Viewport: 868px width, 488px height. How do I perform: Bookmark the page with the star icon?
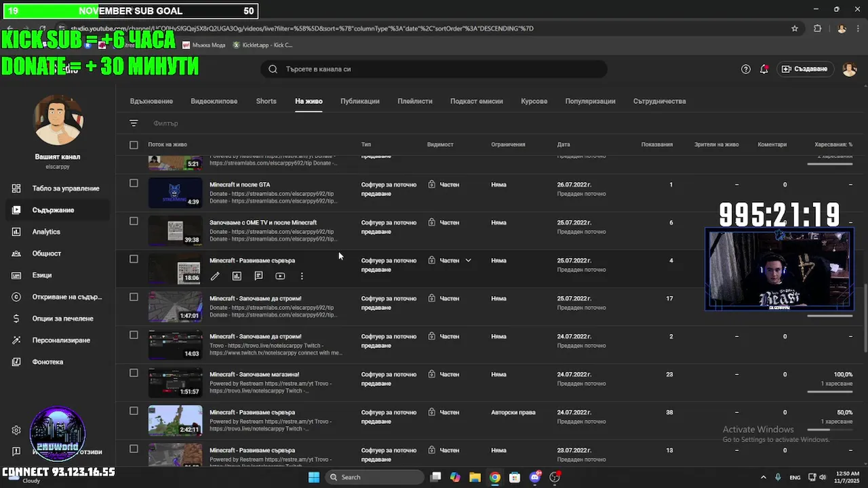[x=795, y=28]
